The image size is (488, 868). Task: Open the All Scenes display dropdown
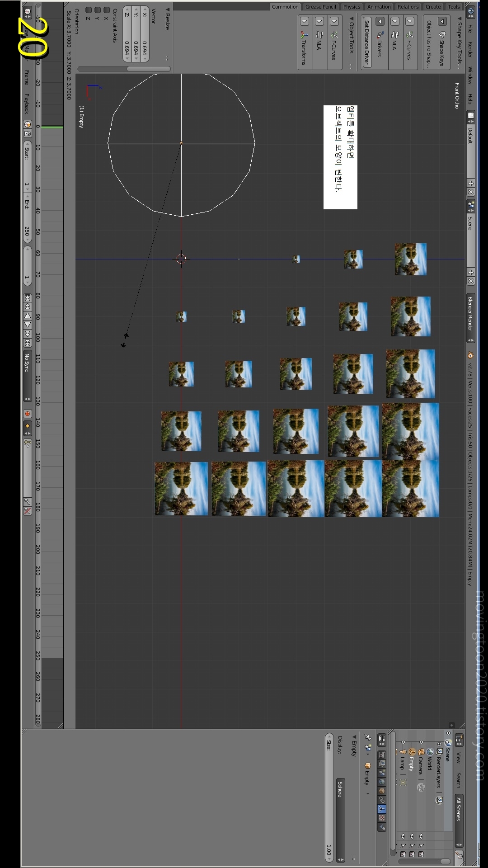click(x=459, y=821)
